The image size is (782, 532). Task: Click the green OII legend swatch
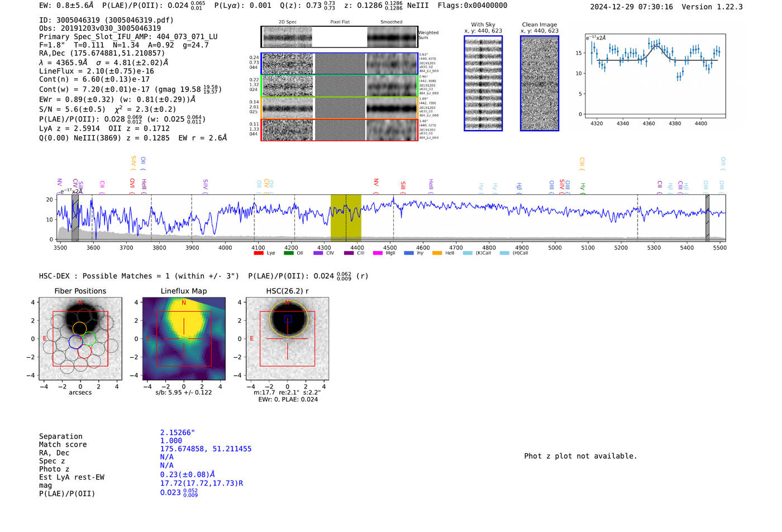(288, 253)
